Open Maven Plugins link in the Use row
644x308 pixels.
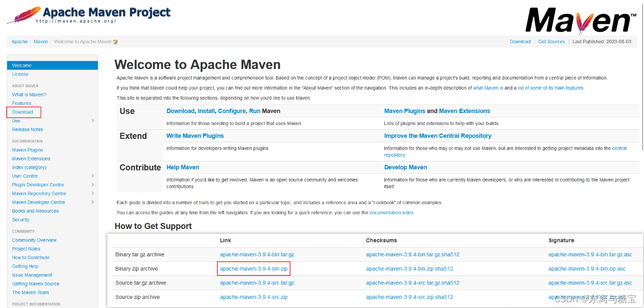pos(405,111)
